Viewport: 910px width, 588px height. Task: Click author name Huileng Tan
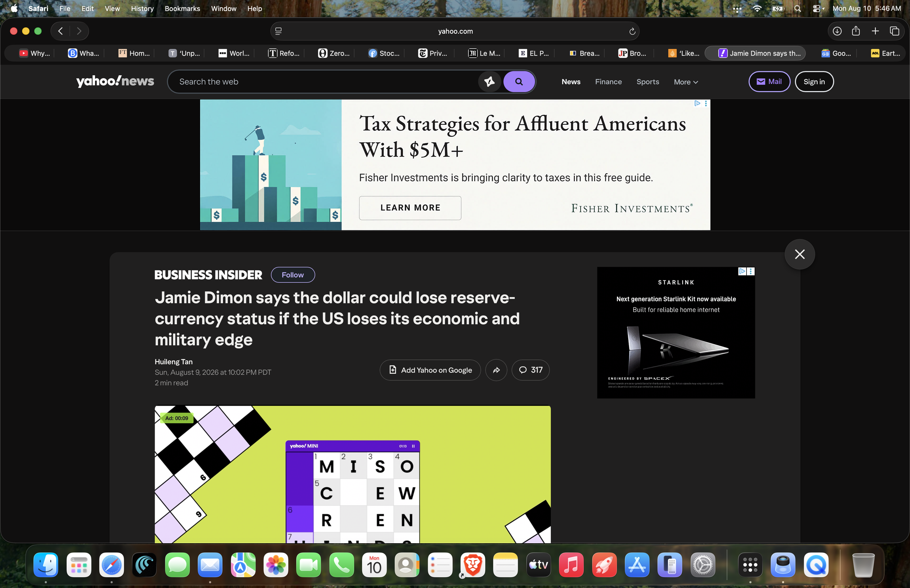click(173, 362)
